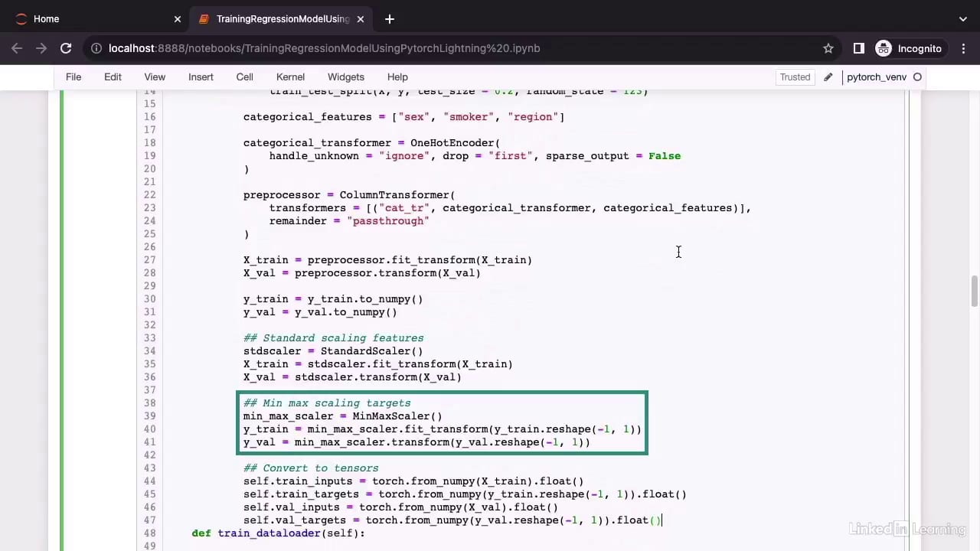The width and height of the screenshot is (980, 551).
Task: Click the "passthrough" string on line 24
Action: tap(388, 221)
